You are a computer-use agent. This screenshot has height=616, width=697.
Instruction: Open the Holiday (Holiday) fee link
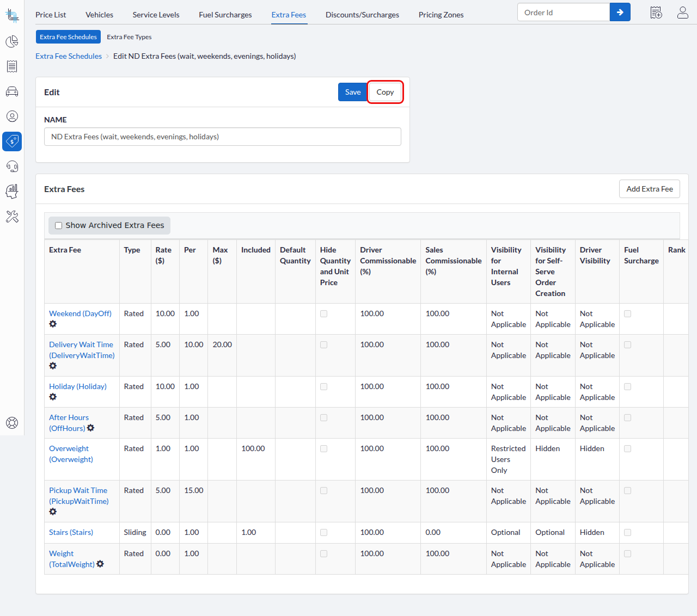pos(78,386)
